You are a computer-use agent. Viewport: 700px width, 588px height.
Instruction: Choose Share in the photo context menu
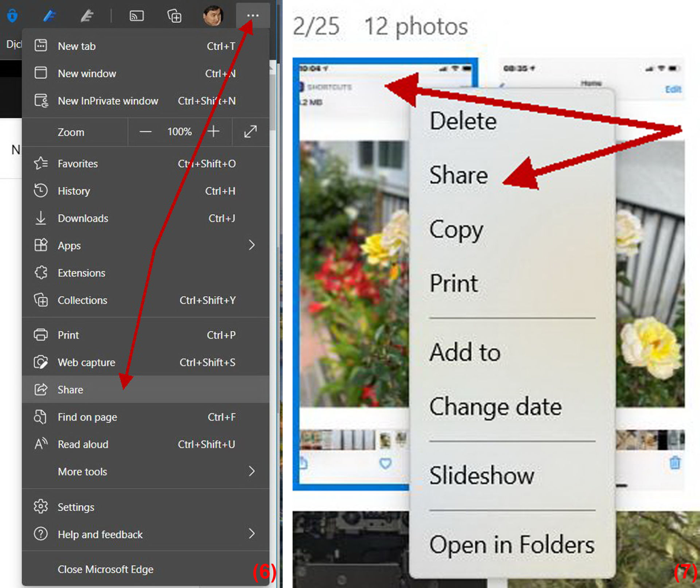point(459,175)
